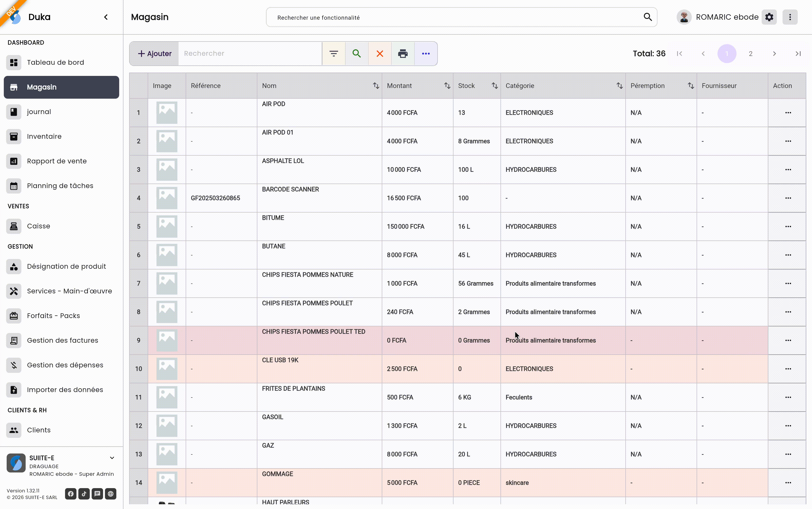Click the filter list icon in toolbar
Viewport: 812px width, 509px height.
coord(334,54)
